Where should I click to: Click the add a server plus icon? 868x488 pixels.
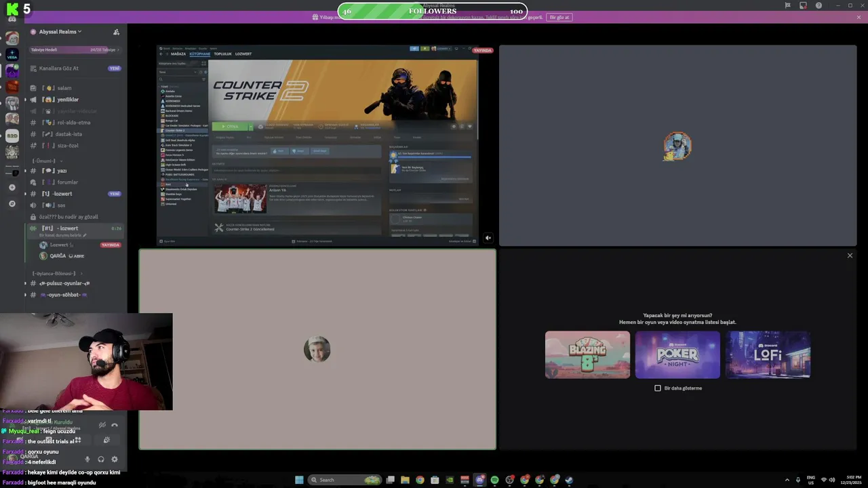point(12,187)
